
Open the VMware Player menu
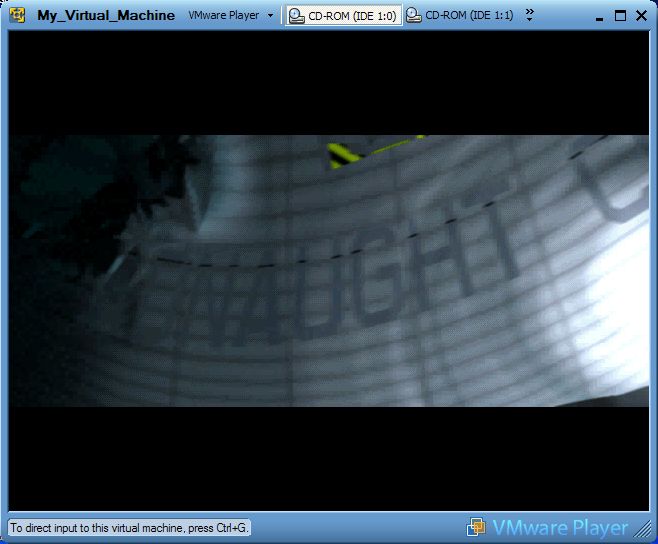tap(223, 15)
